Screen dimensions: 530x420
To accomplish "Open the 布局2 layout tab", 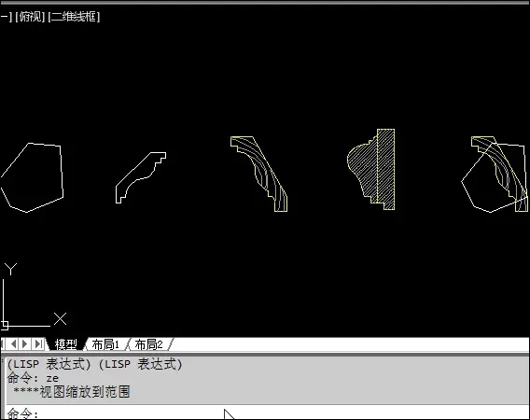I will [x=148, y=344].
